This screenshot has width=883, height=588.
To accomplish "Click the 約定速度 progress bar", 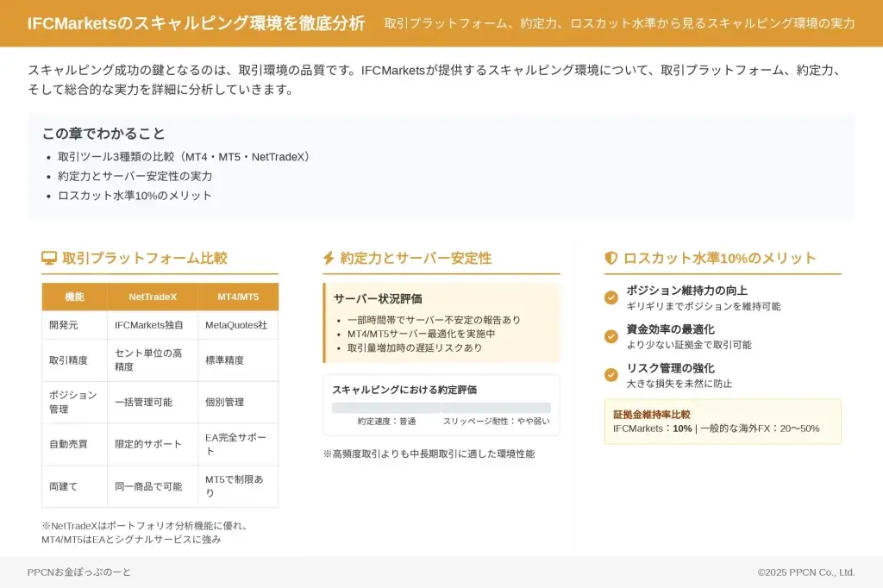I will point(386,408).
